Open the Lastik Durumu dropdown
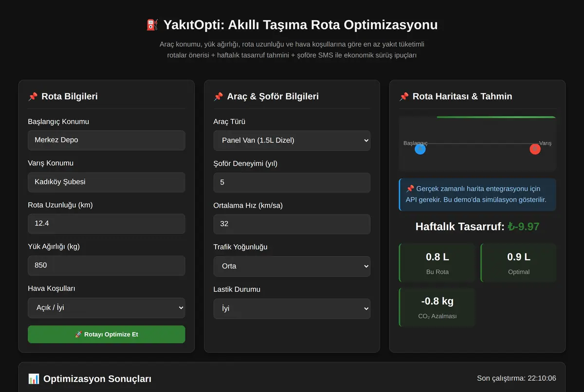This screenshot has width=584, height=392. click(x=292, y=309)
